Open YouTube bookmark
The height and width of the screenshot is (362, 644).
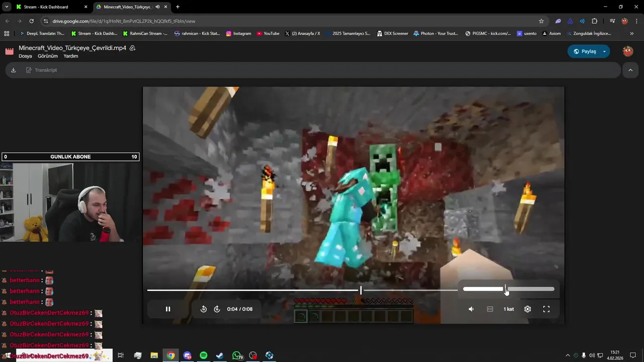268,34
